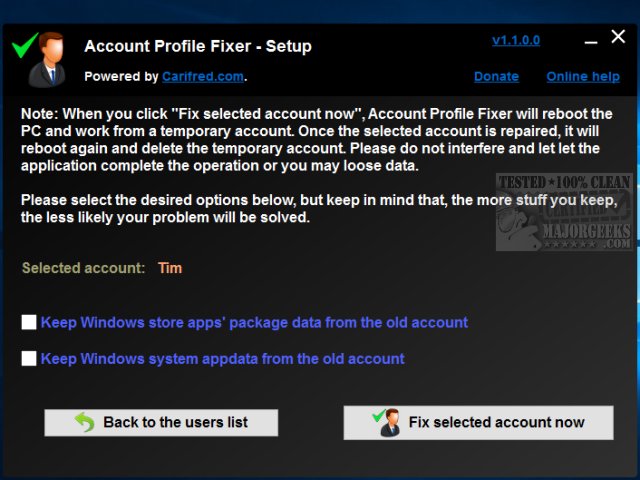The height and width of the screenshot is (480, 640).
Task: Click the selected account name Tim
Action: coord(170,268)
